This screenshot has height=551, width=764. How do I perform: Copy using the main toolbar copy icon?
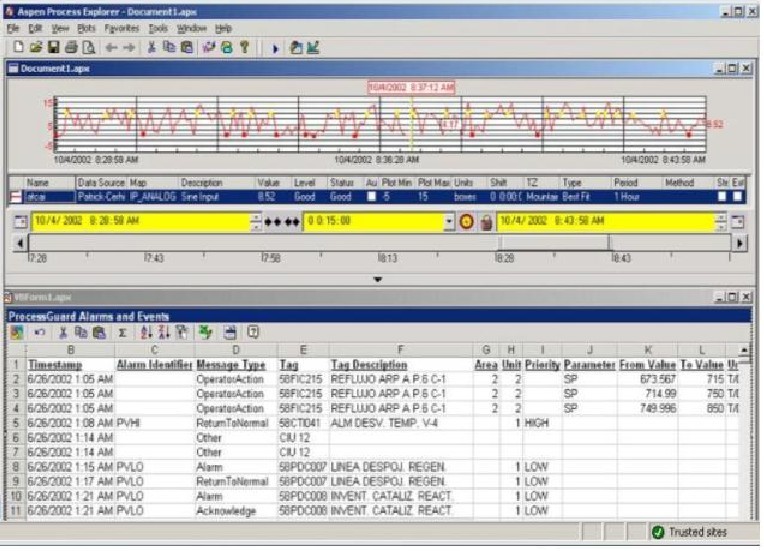click(169, 47)
